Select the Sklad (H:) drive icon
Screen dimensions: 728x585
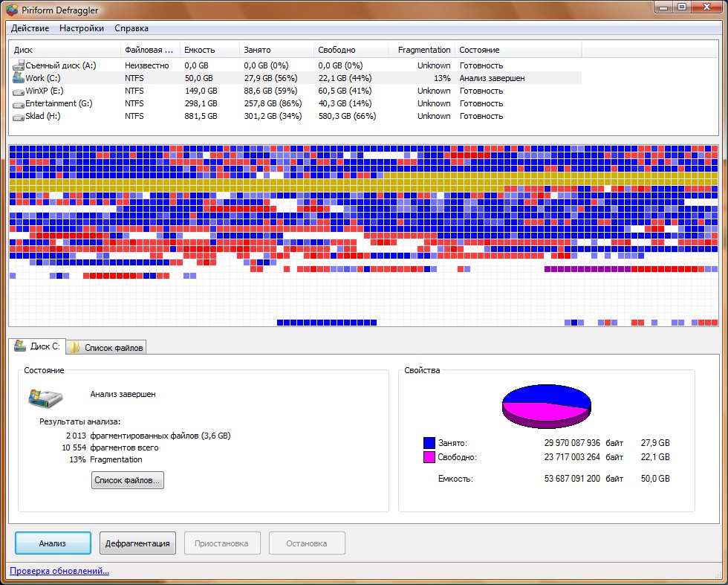click(19, 117)
